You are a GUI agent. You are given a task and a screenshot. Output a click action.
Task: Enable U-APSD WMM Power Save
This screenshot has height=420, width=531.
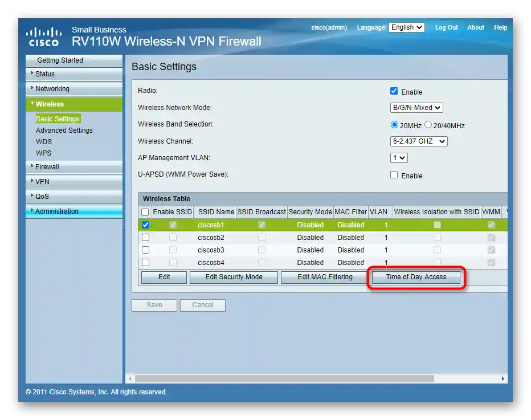[394, 175]
